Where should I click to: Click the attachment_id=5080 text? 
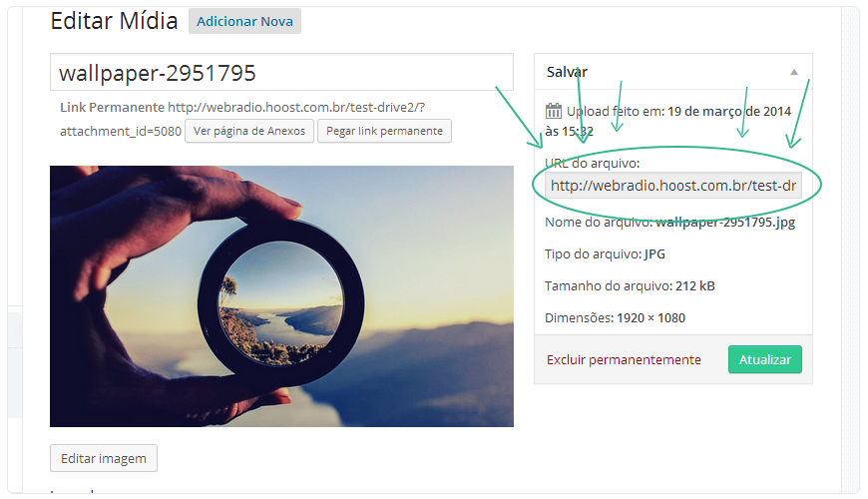coord(121,132)
